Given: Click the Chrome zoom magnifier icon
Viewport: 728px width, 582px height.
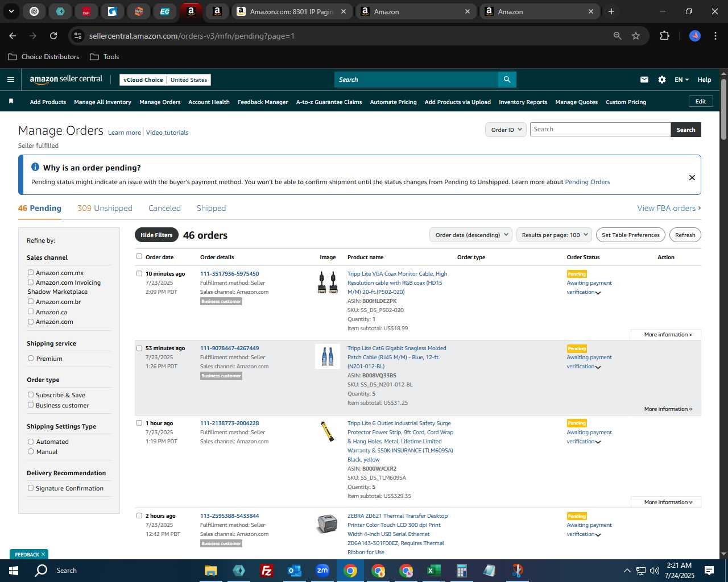Looking at the screenshot, I should [x=618, y=36].
